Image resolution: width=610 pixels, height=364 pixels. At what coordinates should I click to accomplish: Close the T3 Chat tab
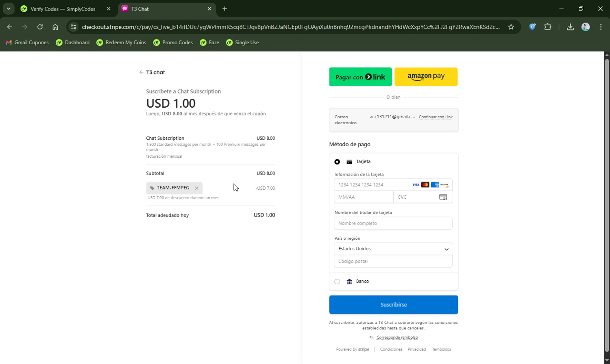click(x=209, y=9)
